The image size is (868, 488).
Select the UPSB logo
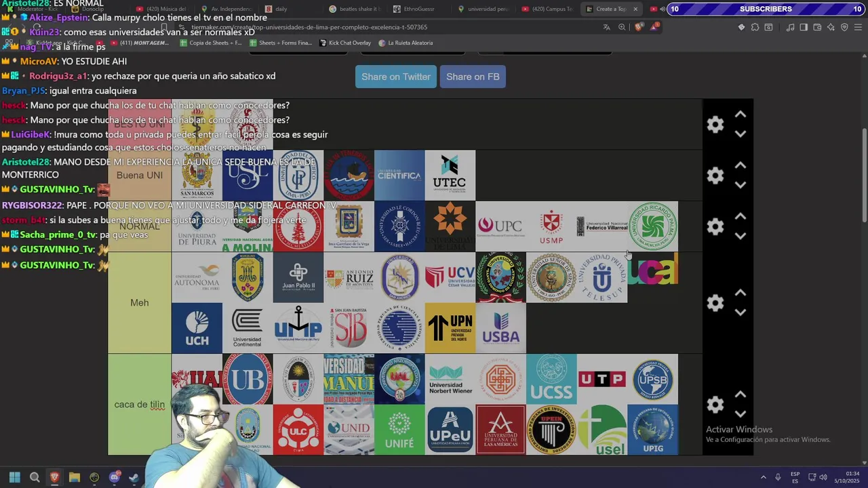click(x=653, y=379)
